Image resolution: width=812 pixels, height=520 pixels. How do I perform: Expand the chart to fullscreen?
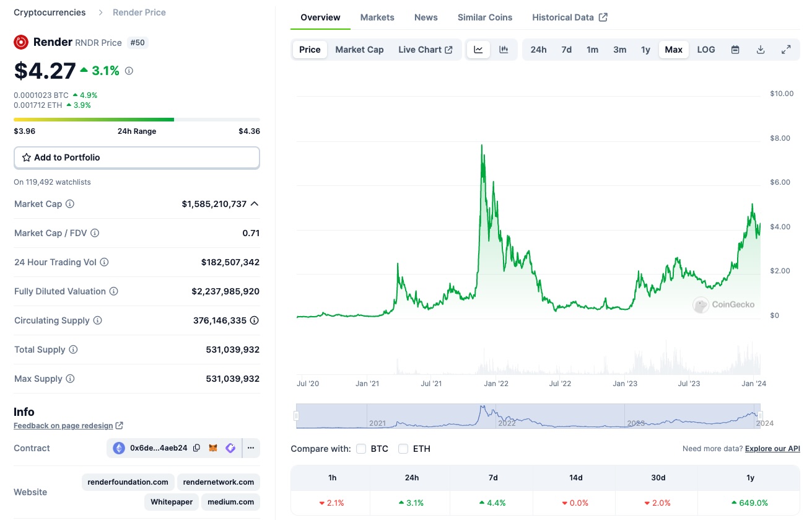pyautogui.click(x=786, y=50)
